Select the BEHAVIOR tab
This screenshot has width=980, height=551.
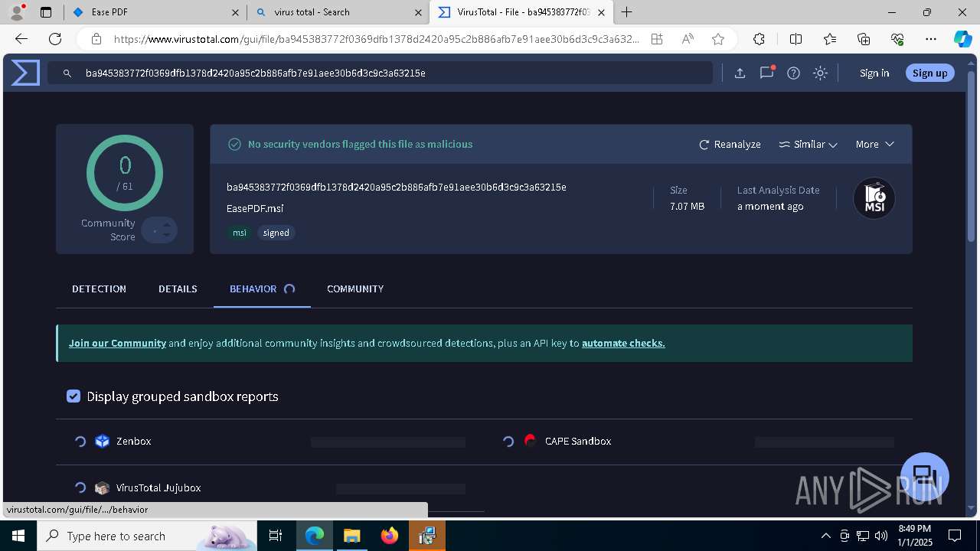(x=262, y=289)
